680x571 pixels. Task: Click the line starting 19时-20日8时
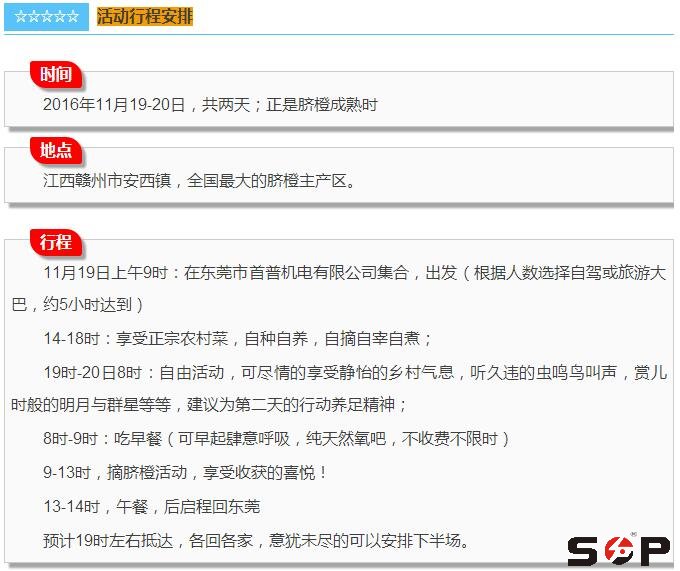pyautogui.click(x=355, y=372)
